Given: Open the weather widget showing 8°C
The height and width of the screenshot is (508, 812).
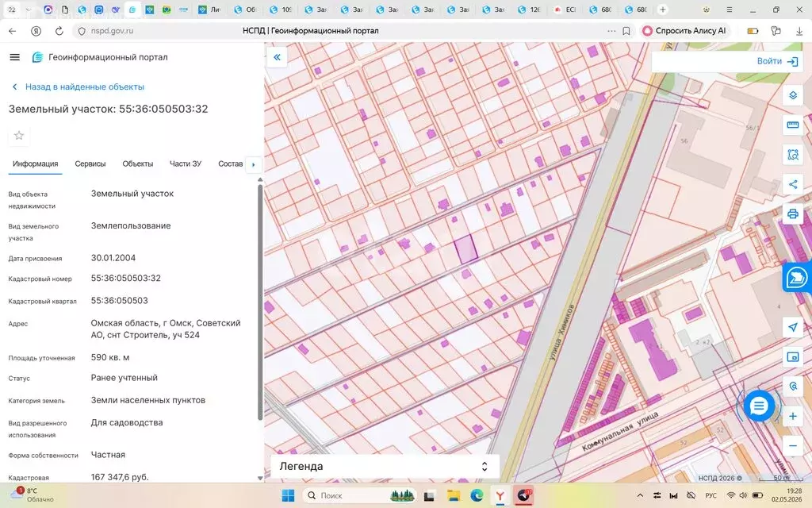Looking at the screenshot, I should [x=32, y=495].
